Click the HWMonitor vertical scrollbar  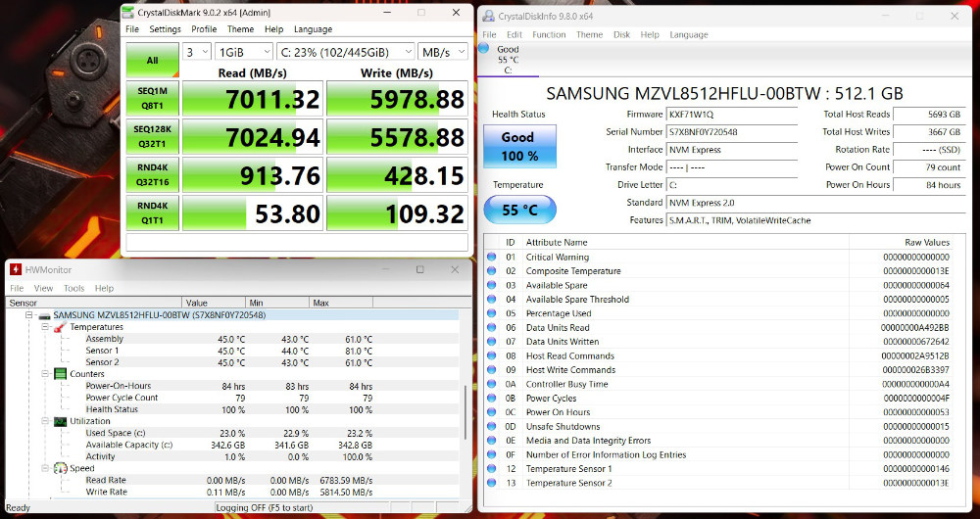(x=465, y=411)
